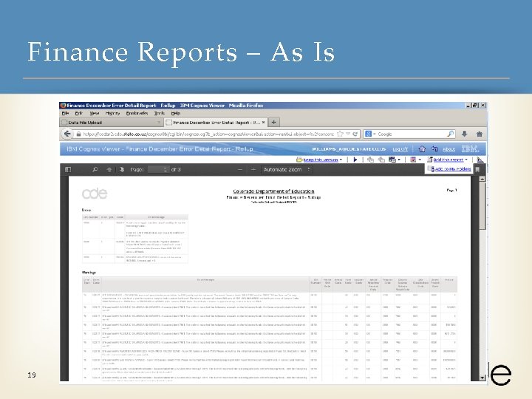The image size is (532, 399).
Task: Click the search magnifier in Google box
Action: point(451,134)
